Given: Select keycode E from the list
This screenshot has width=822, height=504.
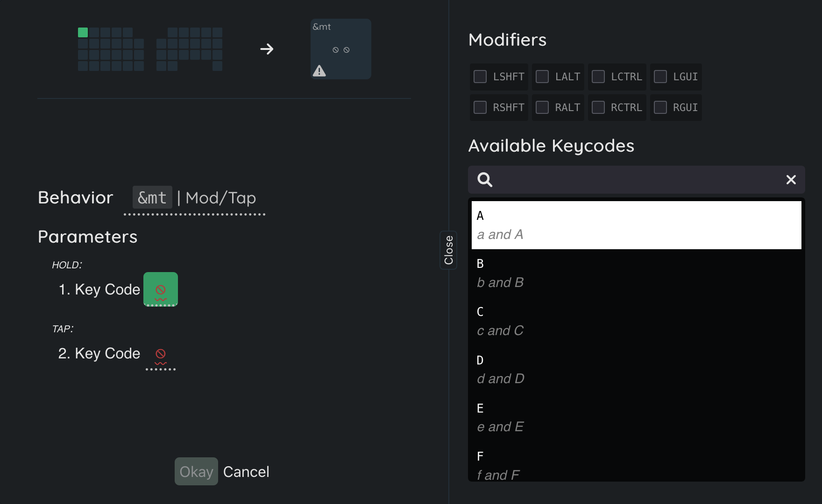Looking at the screenshot, I should (636, 417).
